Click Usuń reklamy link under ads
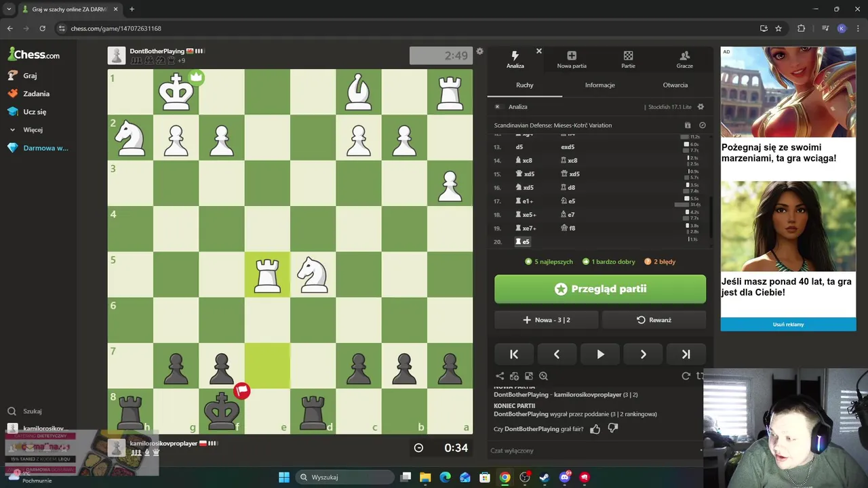The image size is (868, 488). [x=788, y=325]
